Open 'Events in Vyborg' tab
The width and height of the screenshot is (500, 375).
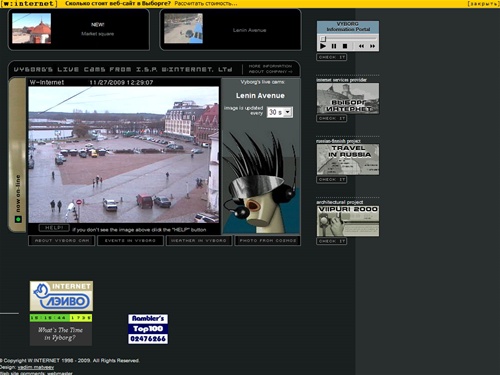coord(130,240)
